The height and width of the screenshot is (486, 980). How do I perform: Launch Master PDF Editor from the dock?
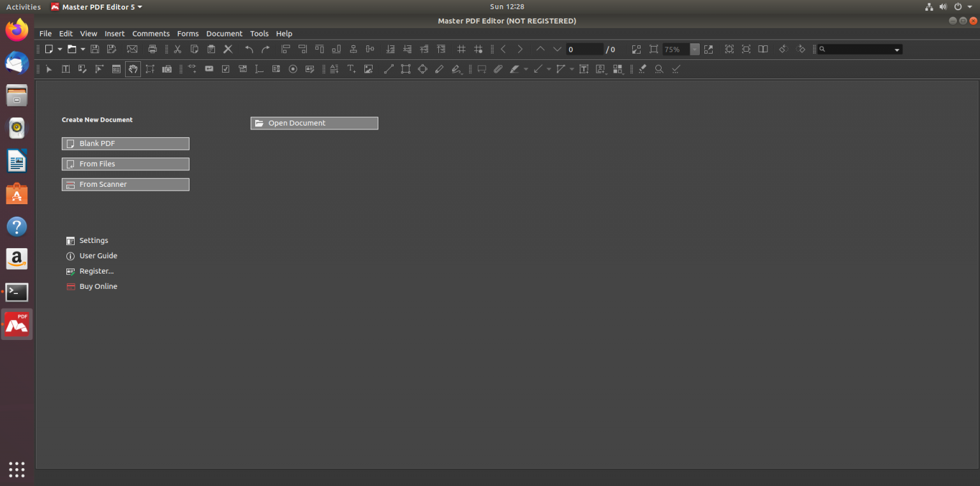pos(16,324)
